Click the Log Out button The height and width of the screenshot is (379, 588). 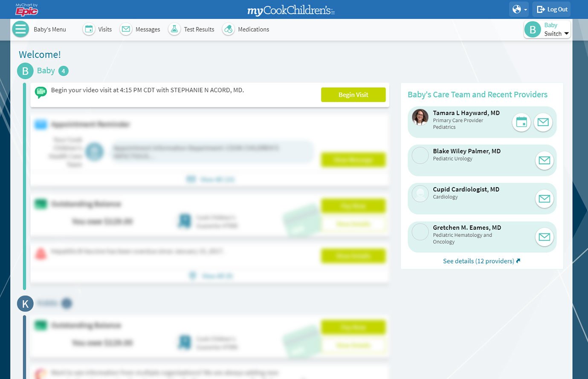(x=551, y=9)
